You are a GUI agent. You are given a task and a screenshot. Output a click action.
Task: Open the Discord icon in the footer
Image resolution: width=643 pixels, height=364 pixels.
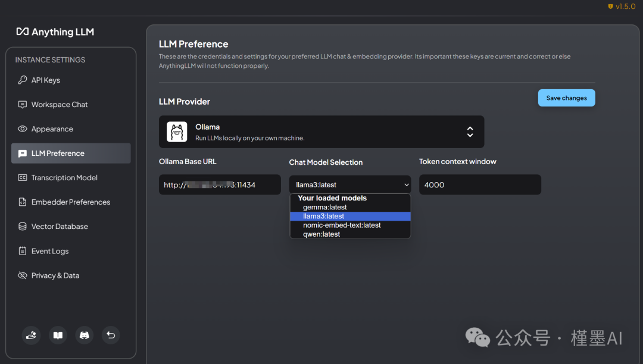click(x=84, y=335)
